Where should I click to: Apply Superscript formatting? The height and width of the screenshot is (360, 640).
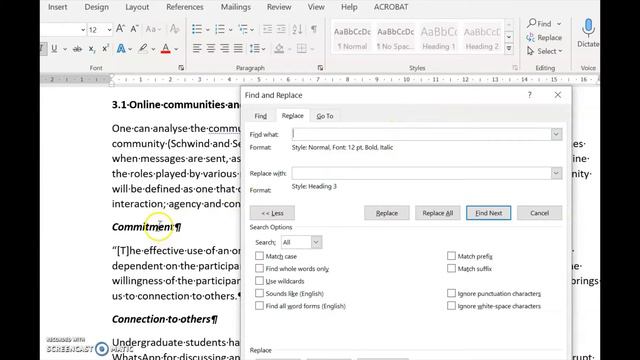point(105,49)
